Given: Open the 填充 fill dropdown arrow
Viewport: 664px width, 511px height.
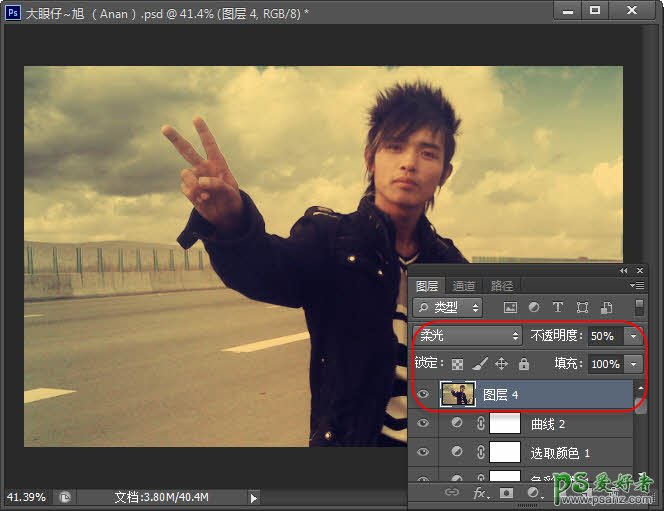Looking at the screenshot, I should point(633,364).
